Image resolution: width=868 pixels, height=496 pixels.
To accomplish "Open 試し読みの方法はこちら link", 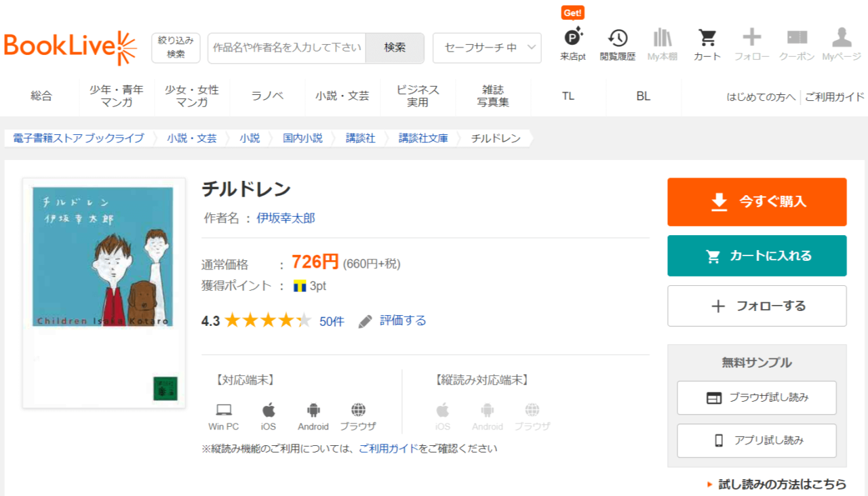I will 782,484.
